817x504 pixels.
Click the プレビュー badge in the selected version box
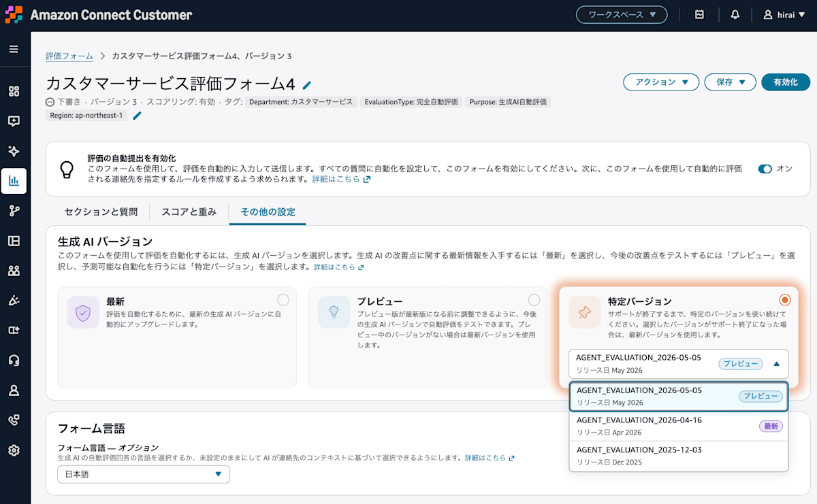pyautogui.click(x=741, y=364)
